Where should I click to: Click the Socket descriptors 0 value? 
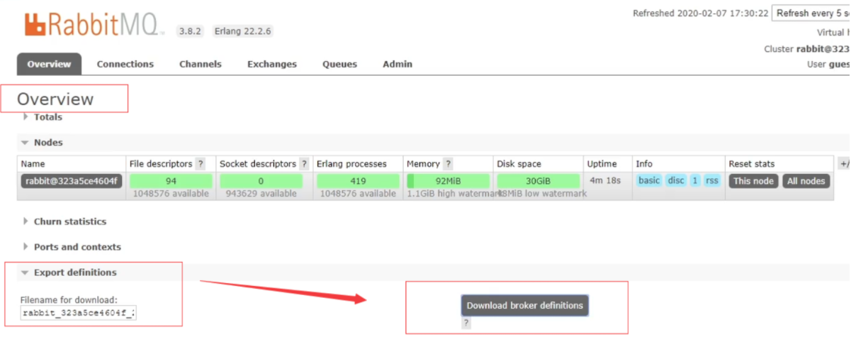261,181
